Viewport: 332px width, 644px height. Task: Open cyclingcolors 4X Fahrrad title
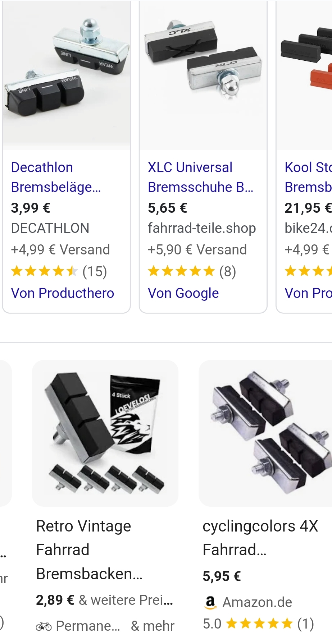click(x=260, y=538)
